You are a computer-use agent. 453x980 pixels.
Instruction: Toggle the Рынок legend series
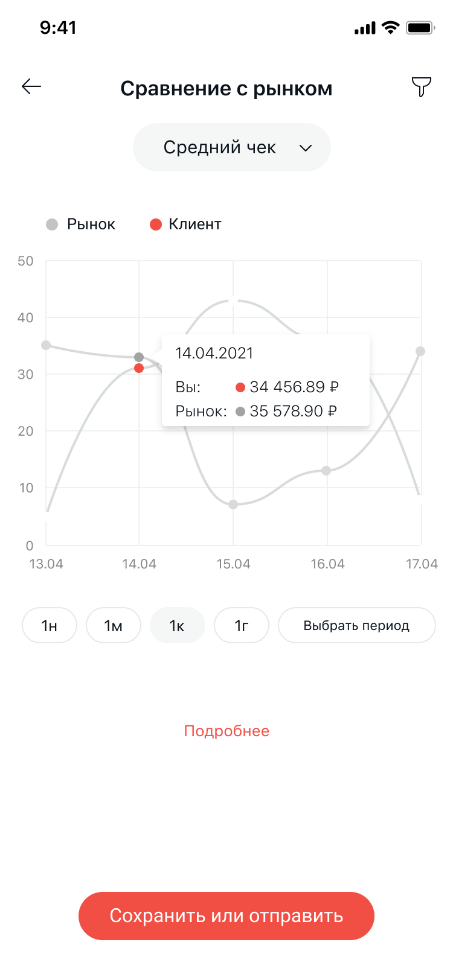click(x=81, y=224)
